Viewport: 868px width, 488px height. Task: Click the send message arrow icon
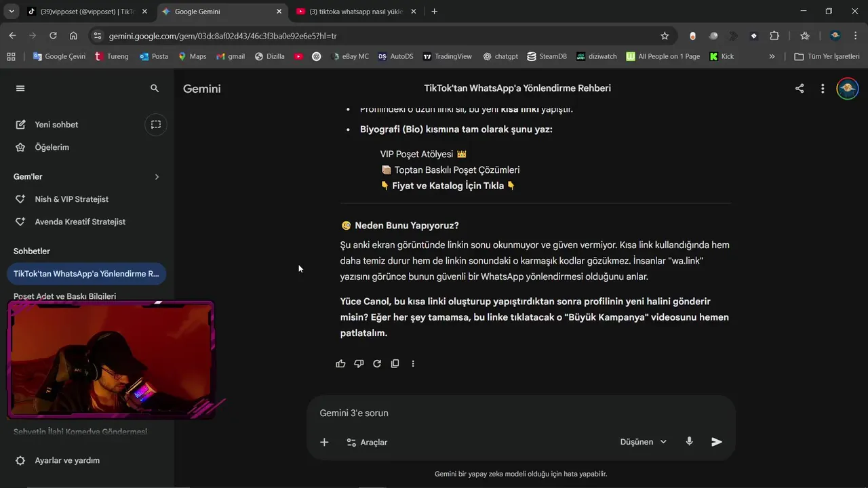point(717,442)
